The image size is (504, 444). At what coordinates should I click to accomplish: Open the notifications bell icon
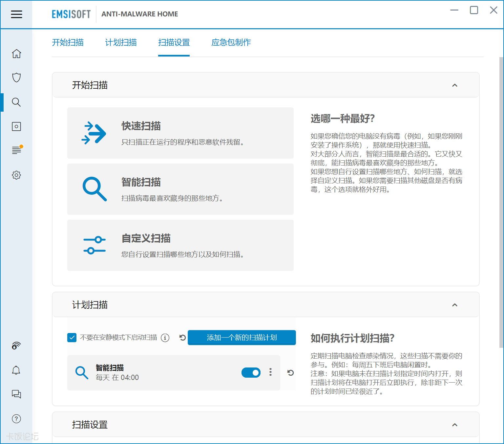[x=16, y=370]
